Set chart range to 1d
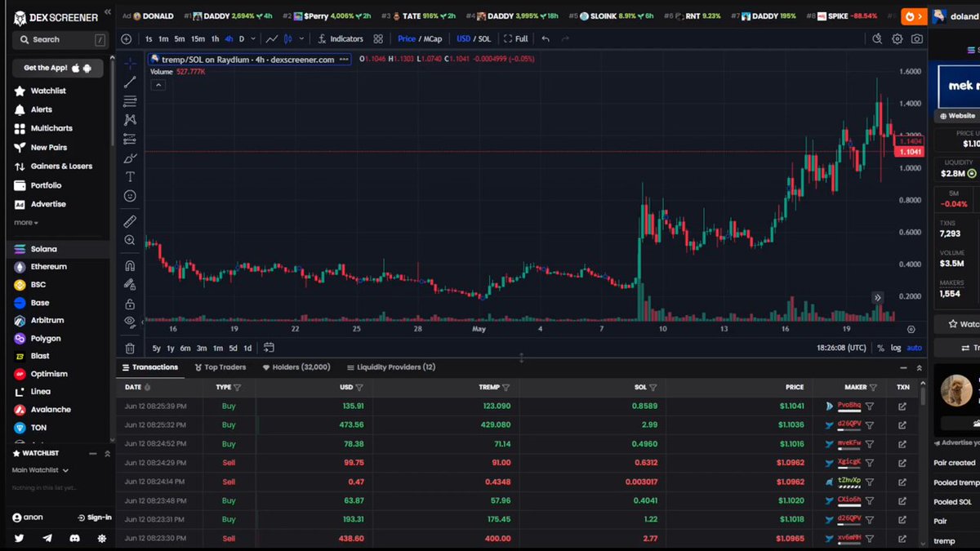 [x=247, y=349]
